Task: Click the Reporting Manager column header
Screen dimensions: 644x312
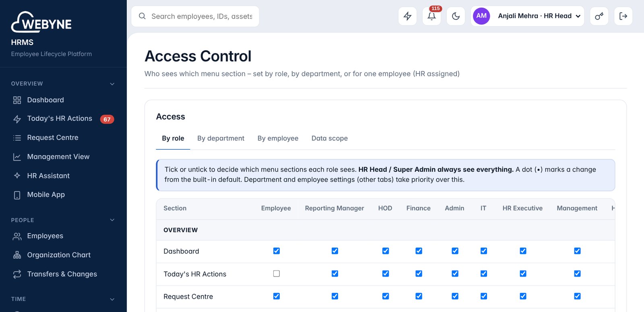Action: click(334, 208)
